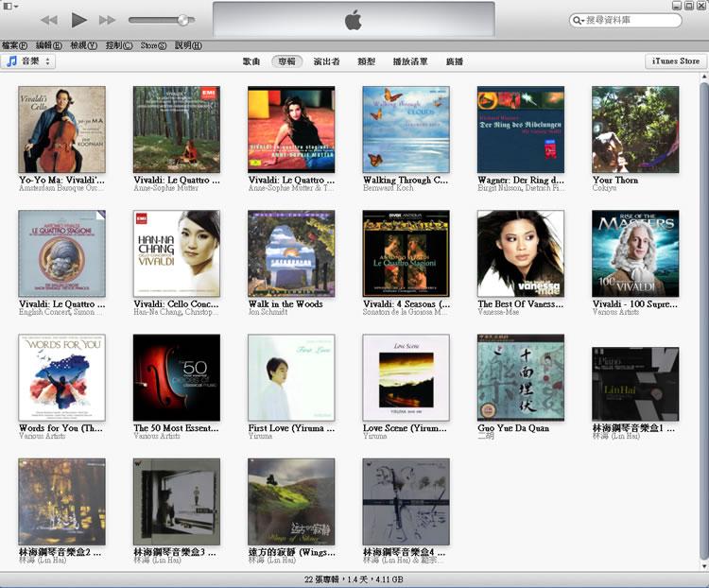This screenshot has height=588, width=709.
Task: Click the 'Guo Yue Da Quan' title text
Action: coord(513,428)
